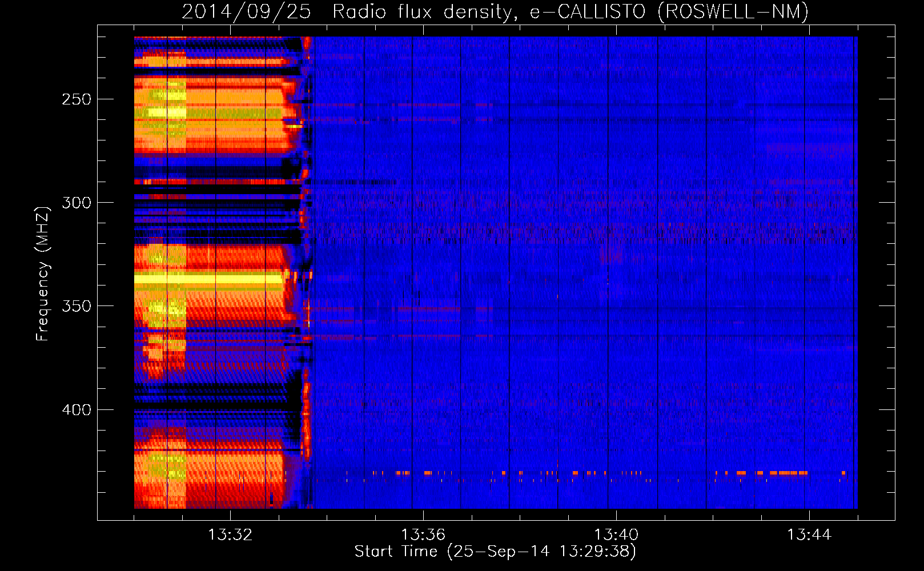The image size is (924, 571).
Task: Click the 13:32 time tick label
Action: click(x=230, y=535)
